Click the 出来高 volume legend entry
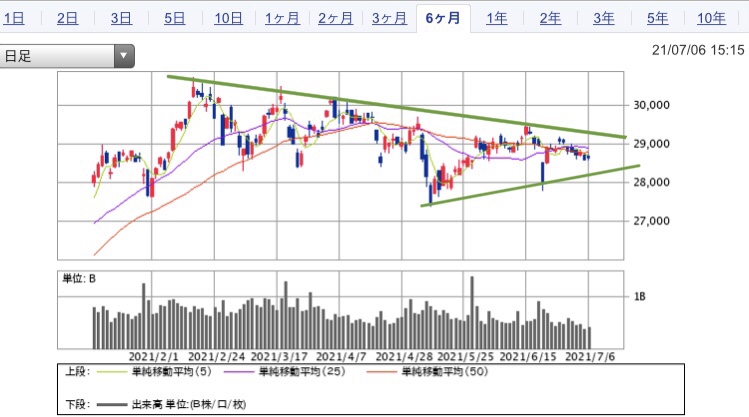The width and height of the screenshot is (749, 417). 189,405
